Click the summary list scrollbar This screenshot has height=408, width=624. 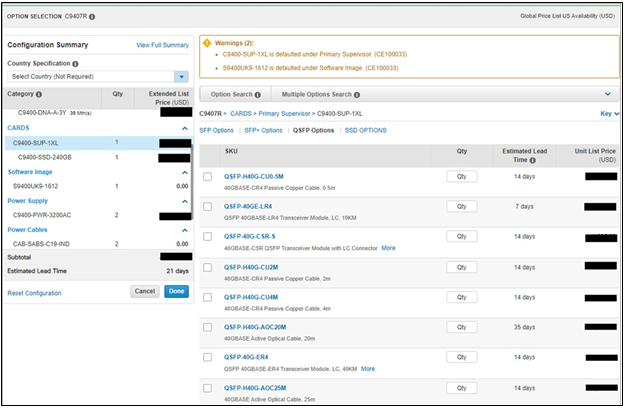tap(192, 181)
